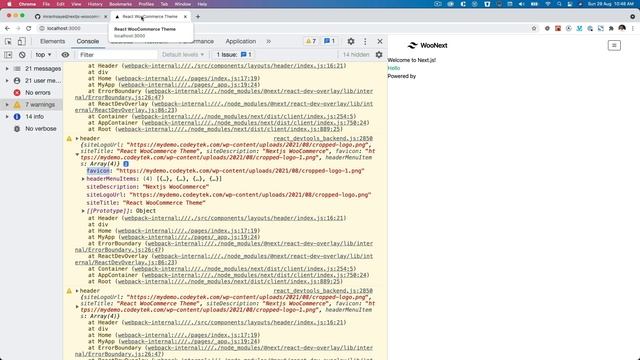Expand the 21 user messages group
The width and height of the screenshot is (640, 360).
(x=7, y=80)
